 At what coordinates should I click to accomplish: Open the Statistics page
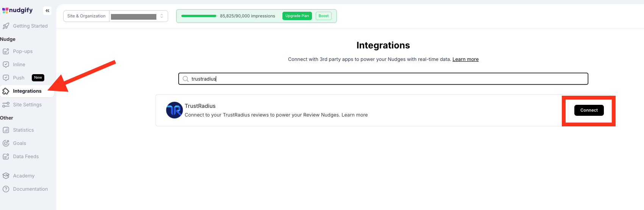[x=23, y=130]
